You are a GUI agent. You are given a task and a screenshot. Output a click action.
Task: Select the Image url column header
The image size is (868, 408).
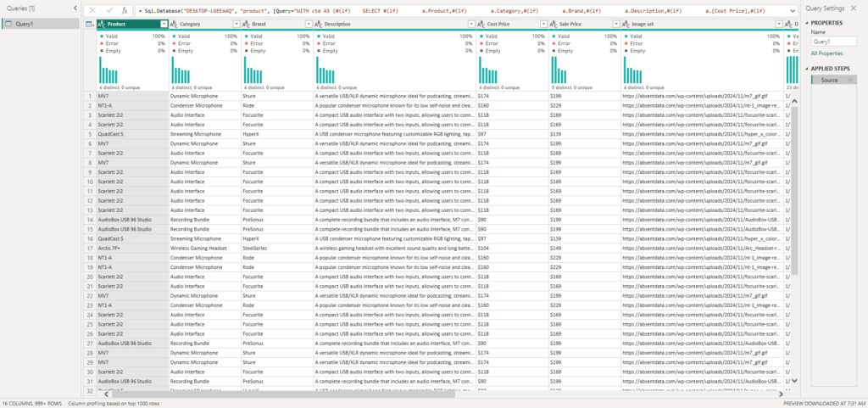click(703, 25)
